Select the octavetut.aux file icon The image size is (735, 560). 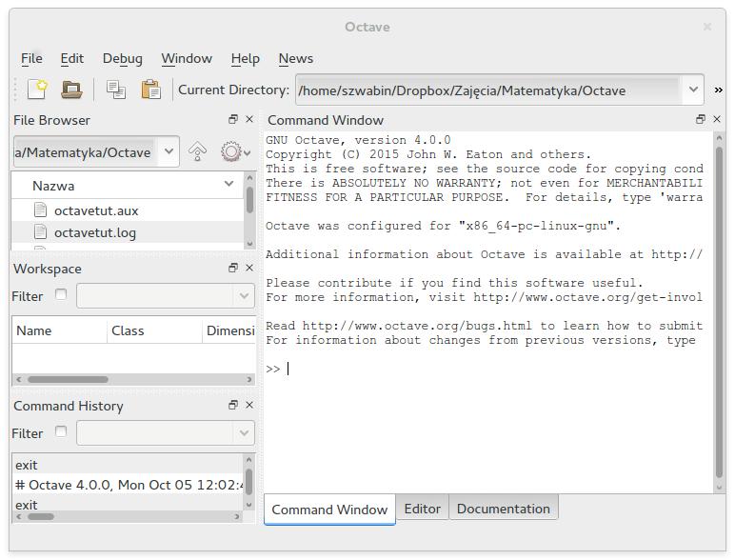[x=41, y=210]
